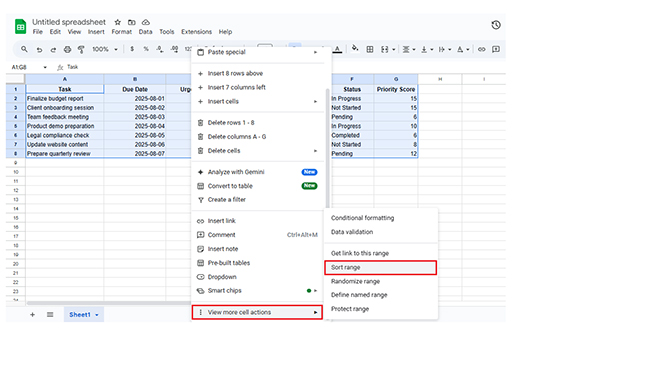This screenshot has width=650, height=385.
Task: Open the borders tool
Action: pyautogui.click(x=370, y=49)
